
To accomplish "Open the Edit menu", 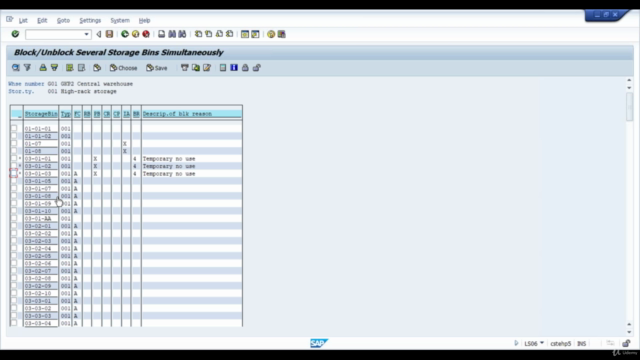I will tap(42, 20).
